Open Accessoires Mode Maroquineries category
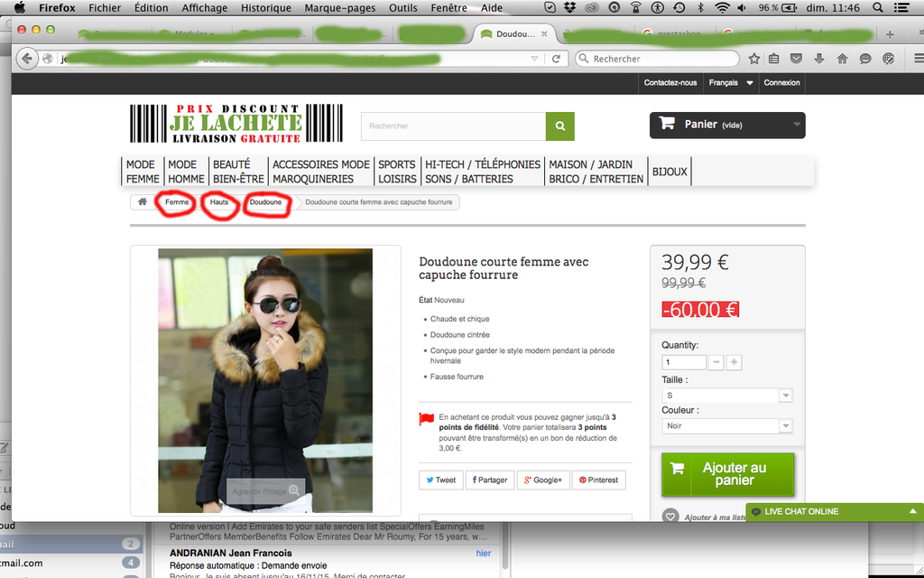This screenshot has width=924, height=578. 320,172
